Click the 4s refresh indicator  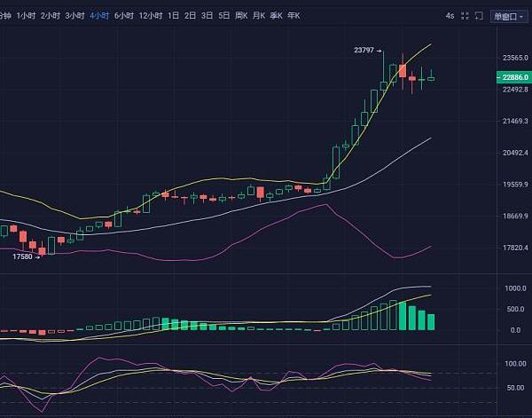click(450, 16)
